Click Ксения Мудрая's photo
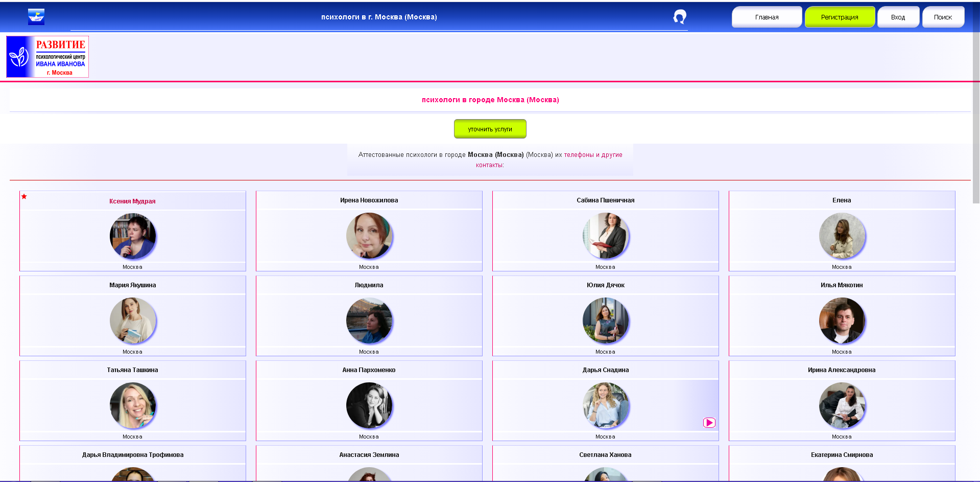980x482 pixels. (x=133, y=236)
